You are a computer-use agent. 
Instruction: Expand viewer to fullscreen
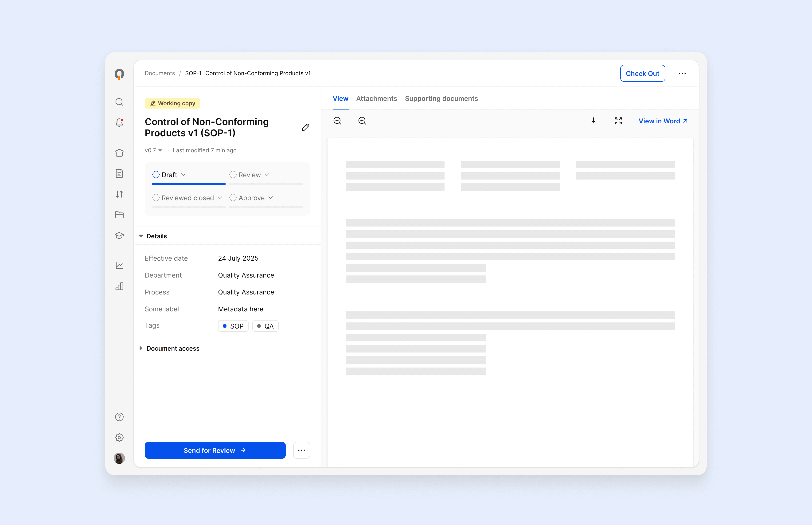618,121
